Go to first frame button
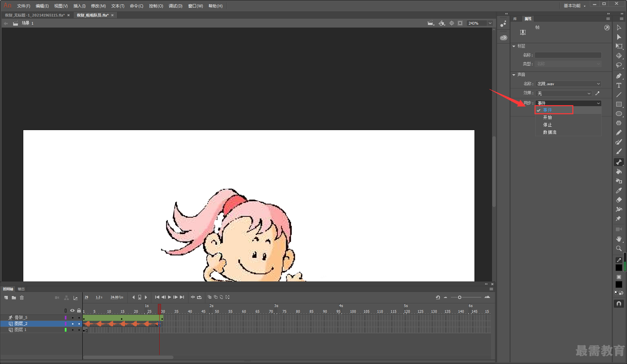This screenshot has width=627, height=364. pos(157,297)
